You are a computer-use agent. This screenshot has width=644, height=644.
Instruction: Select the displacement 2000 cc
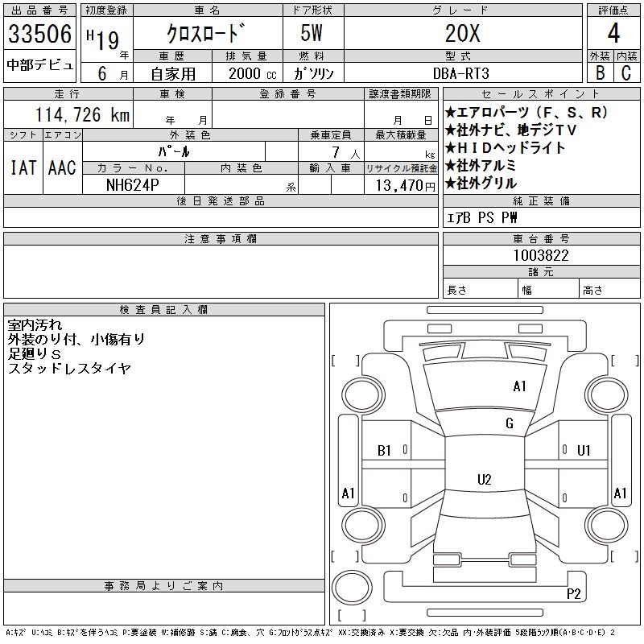253,74
